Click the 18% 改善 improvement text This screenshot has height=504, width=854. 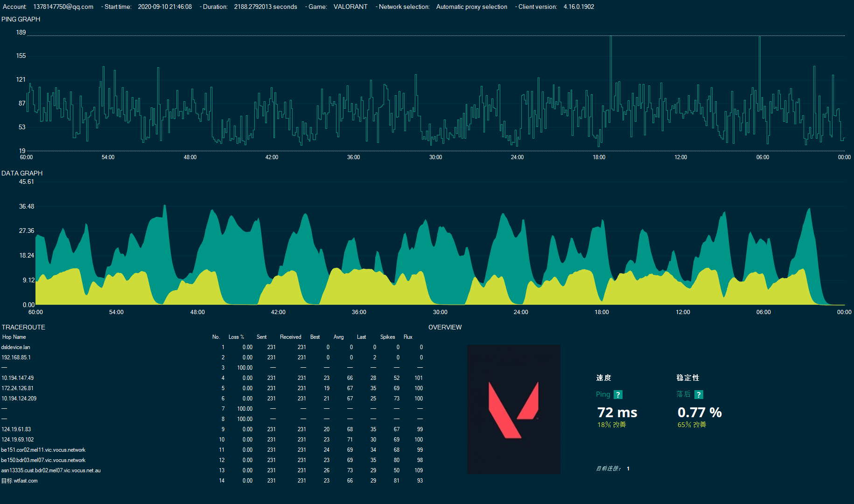pyautogui.click(x=611, y=425)
